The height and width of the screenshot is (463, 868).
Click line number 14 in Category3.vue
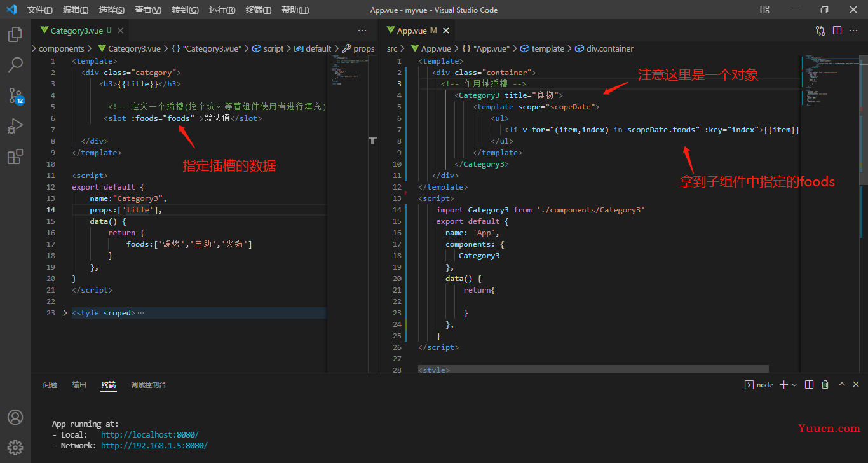(x=52, y=210)
